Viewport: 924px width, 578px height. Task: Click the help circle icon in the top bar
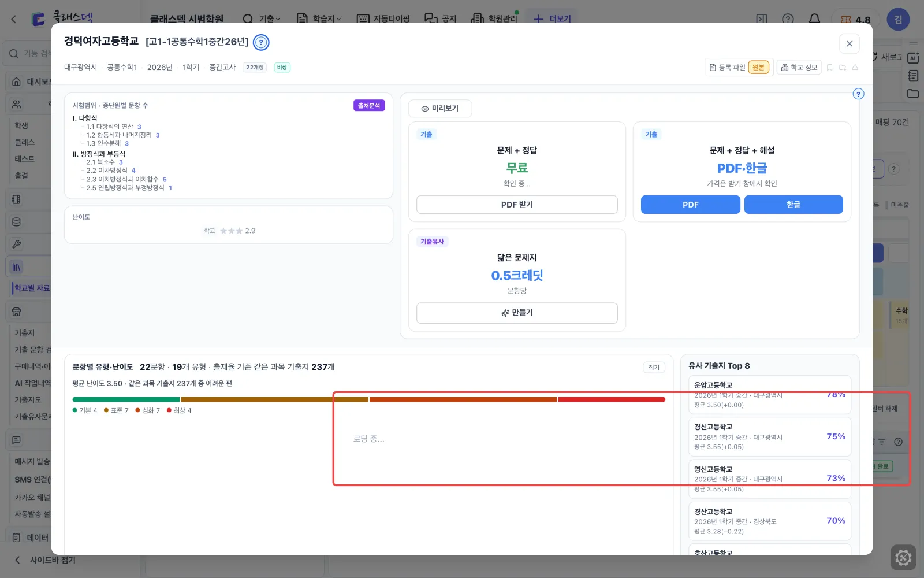(x=788, y=19)
